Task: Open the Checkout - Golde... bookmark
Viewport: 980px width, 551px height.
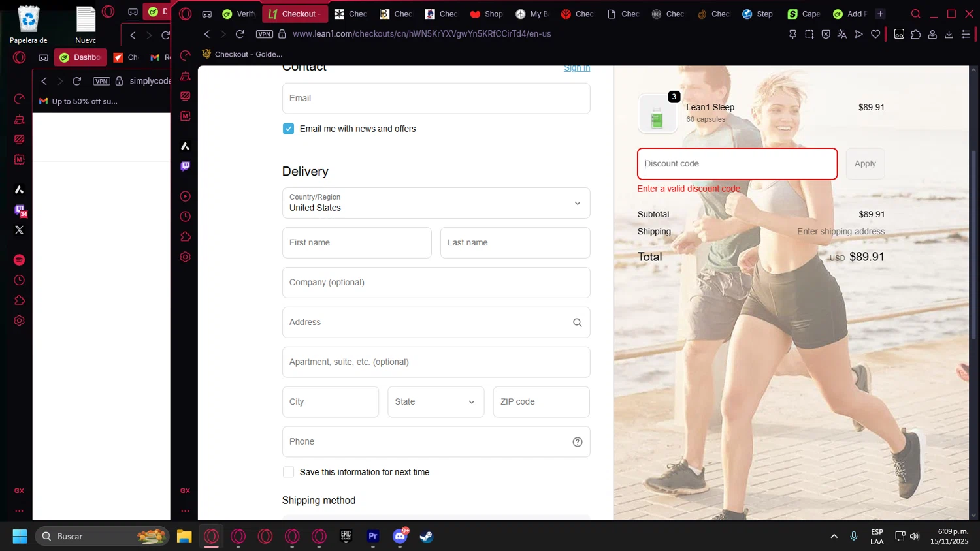Action: click(242, 54)
